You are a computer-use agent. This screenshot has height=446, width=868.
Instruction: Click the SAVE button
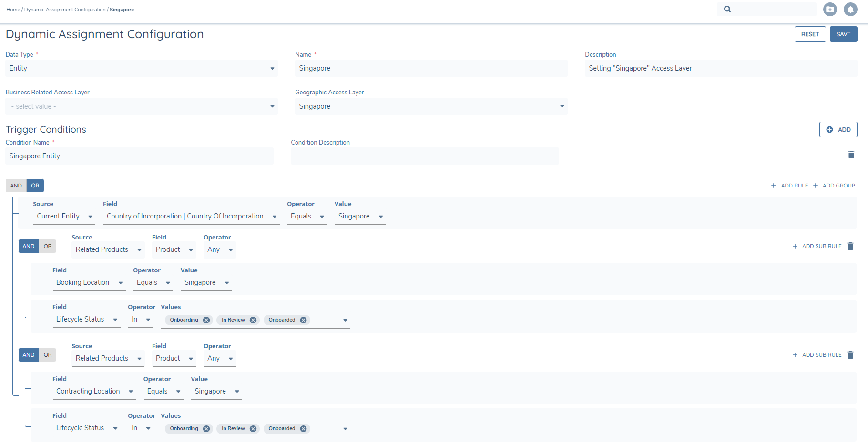tap(843, 34)
